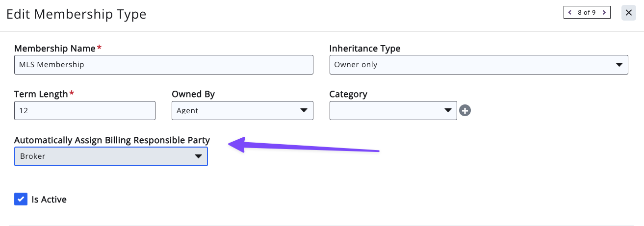The width and height of the screenshot is (644, 226).
Task: Go to the next membership record arrow
Action: tap(604, 13)
